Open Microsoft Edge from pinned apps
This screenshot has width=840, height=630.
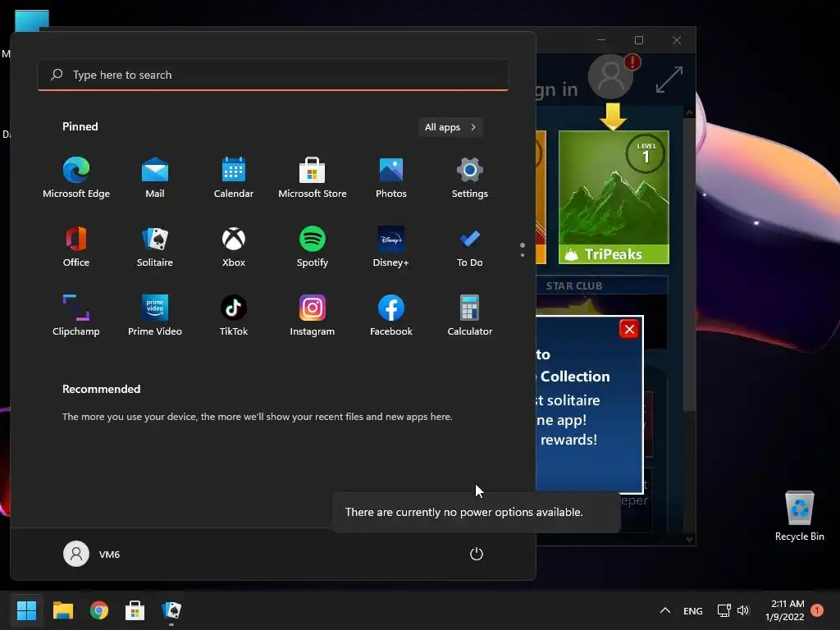click(x=76, y=178)
